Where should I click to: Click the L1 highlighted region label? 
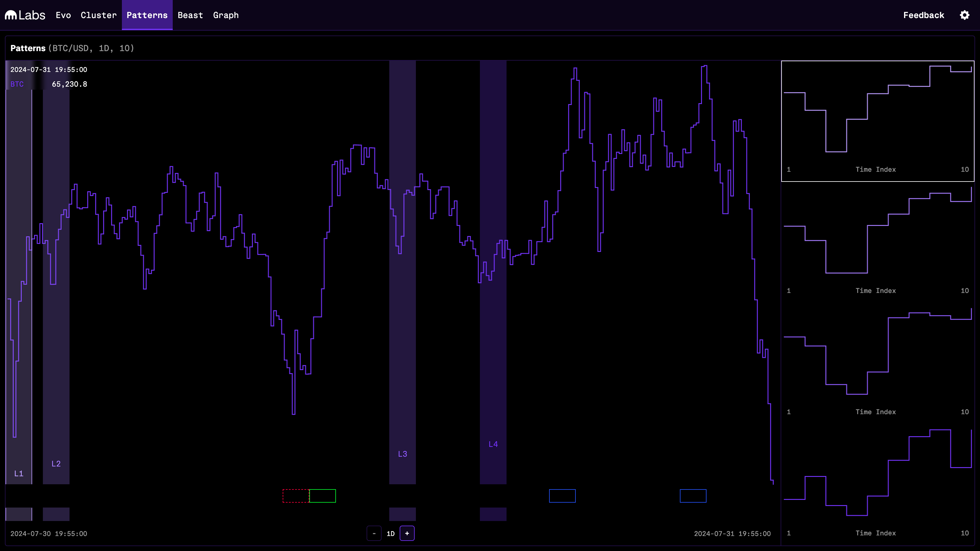click(19, 474)
